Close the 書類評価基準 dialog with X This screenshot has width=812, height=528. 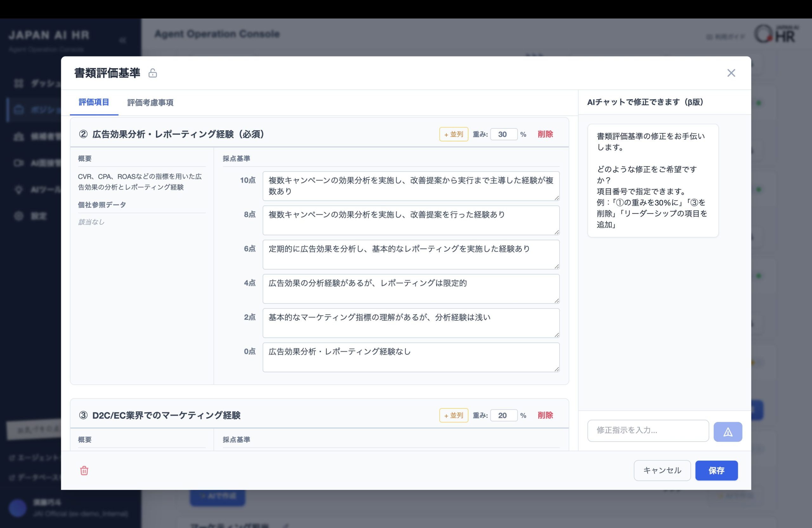731,73
